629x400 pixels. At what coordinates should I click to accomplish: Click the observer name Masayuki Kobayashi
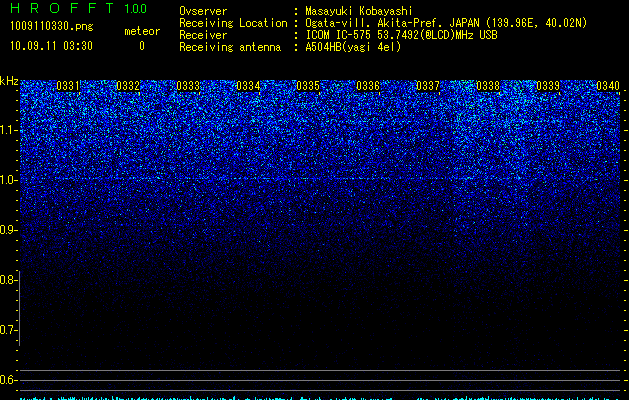click(x=359, y=11)
